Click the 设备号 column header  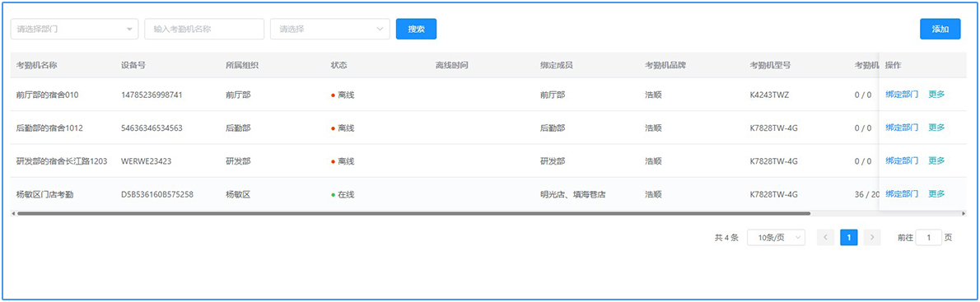tap(133, 66)
